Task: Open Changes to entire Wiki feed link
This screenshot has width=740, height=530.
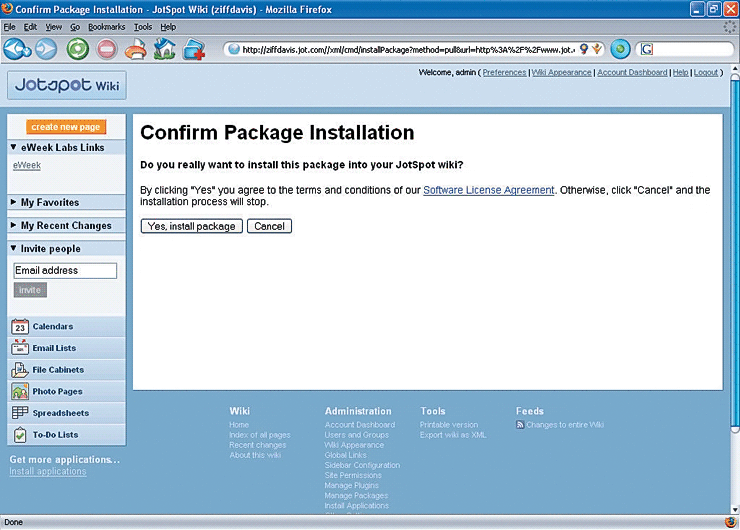Action: point(565,425)
